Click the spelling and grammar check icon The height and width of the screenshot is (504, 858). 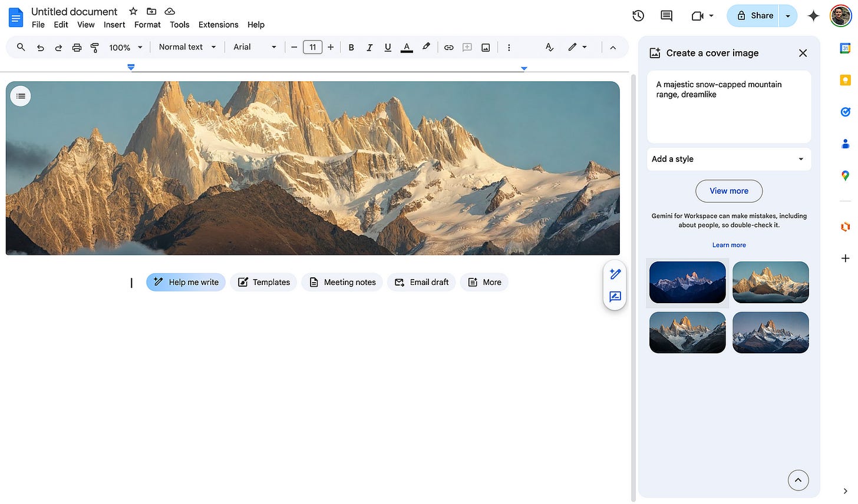pyautogui.click(x=549, y=47)
